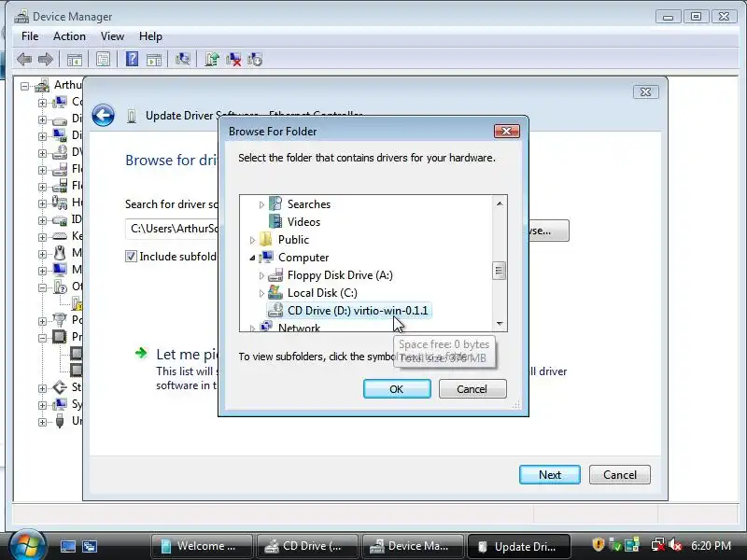Click OK in Browse For Folder dialog
The width and height of the screenshot is (747, 560).
tap(397, 388)
